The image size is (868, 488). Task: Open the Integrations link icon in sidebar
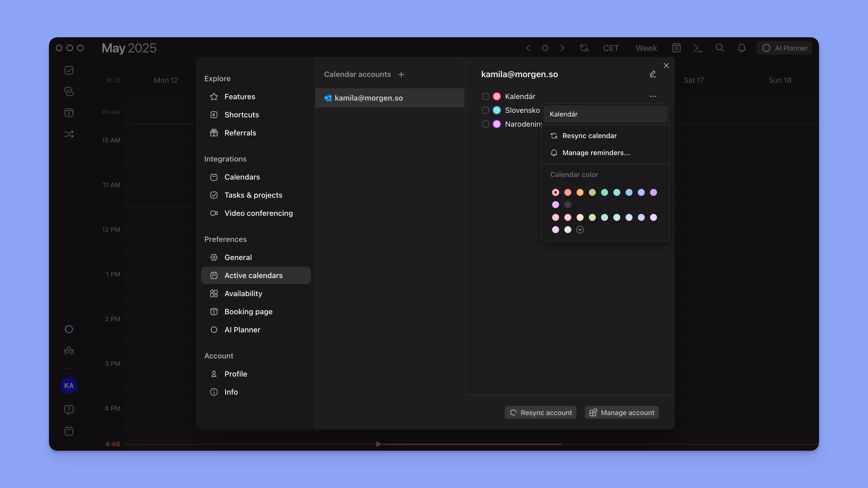pos(69,92)
